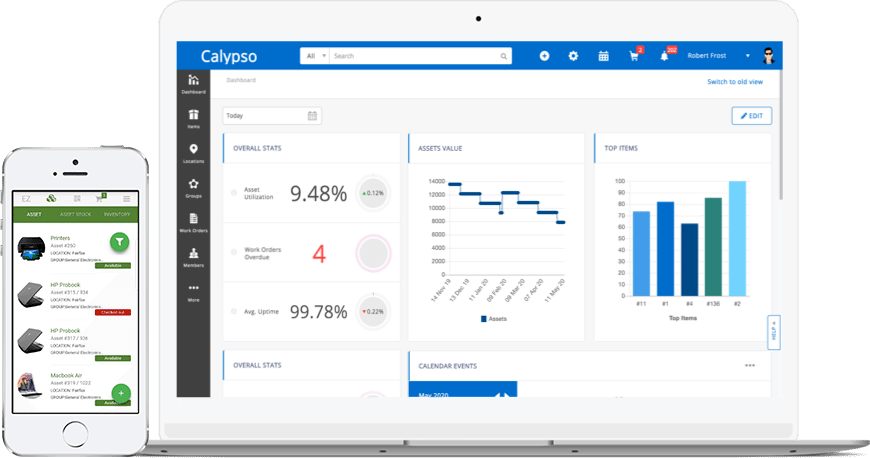Tap the Available badge under Printers
This screenshot has height=458, width=870.
click(x=113, y=265)
